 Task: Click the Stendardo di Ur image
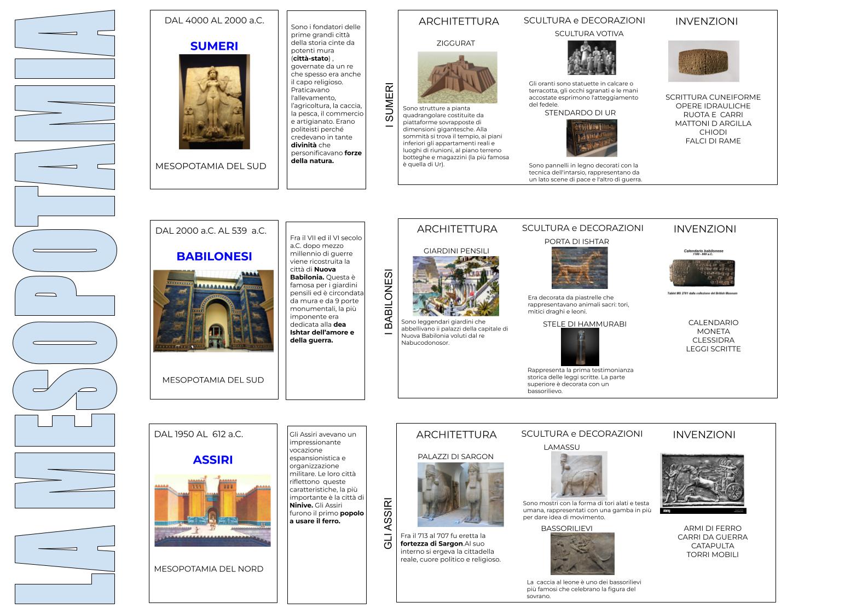point(591,138)
